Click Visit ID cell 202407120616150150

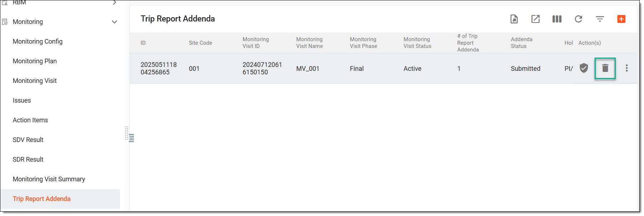262,68
